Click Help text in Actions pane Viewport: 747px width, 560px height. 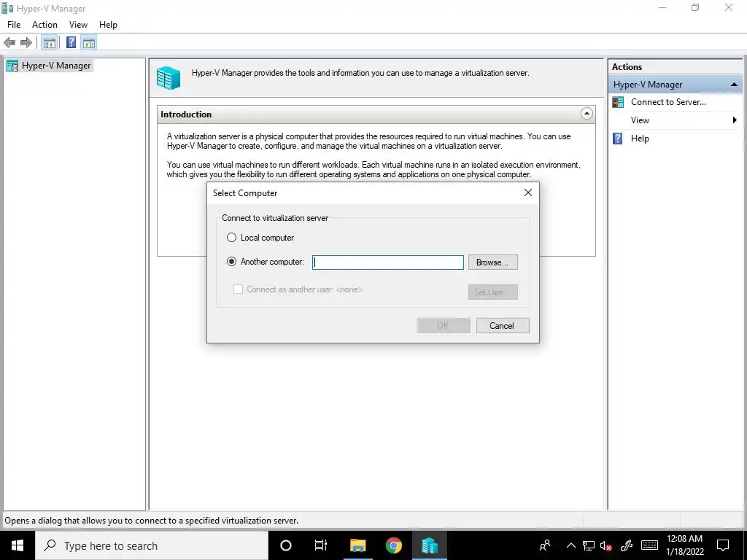tap(640, 139)
